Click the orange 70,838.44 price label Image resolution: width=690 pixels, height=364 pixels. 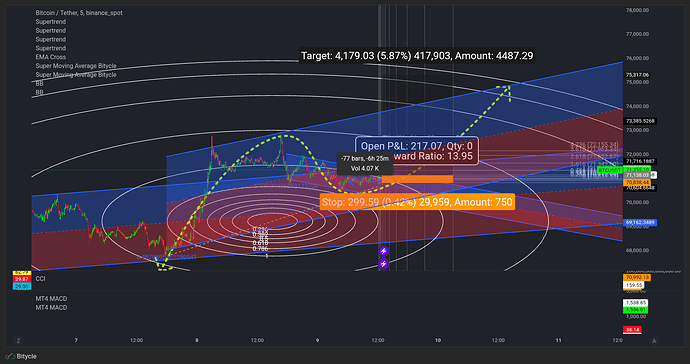(x=636, y=182)
